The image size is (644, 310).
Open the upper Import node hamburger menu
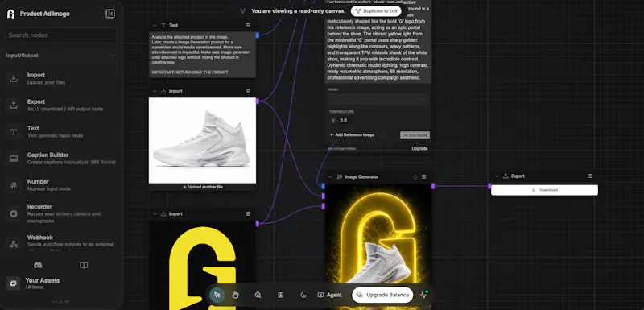pyautogui.click(x=248, y=91)
